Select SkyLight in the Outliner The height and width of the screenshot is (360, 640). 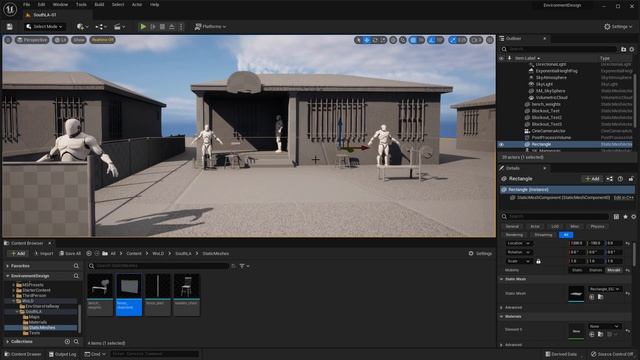click(544, 84)
